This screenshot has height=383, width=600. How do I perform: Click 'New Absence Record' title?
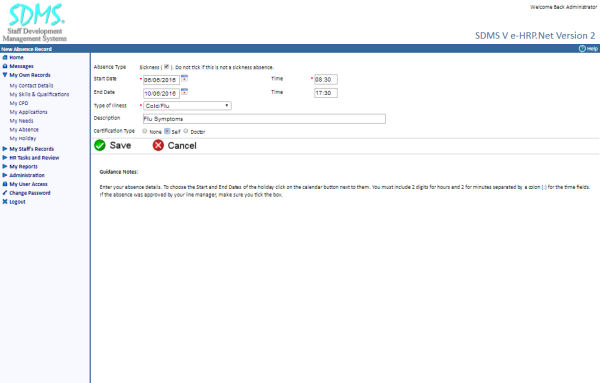[26, 49]
